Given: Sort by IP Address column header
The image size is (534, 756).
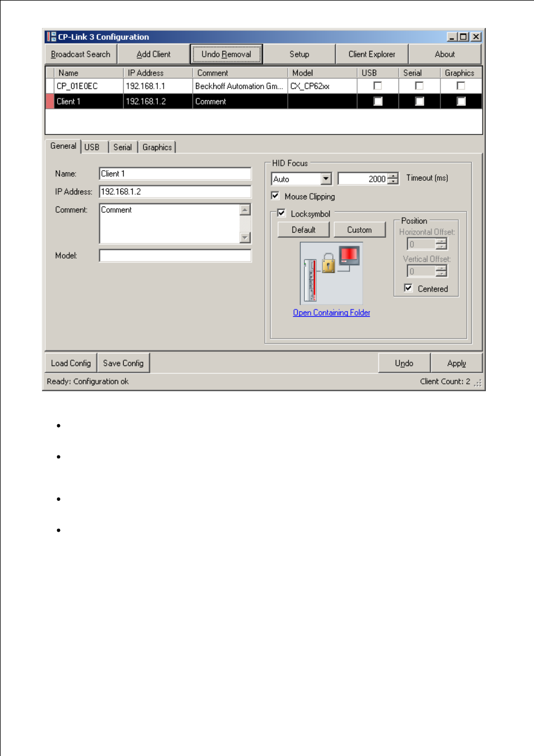Looking at the screenshot, I should click(158, 73).
